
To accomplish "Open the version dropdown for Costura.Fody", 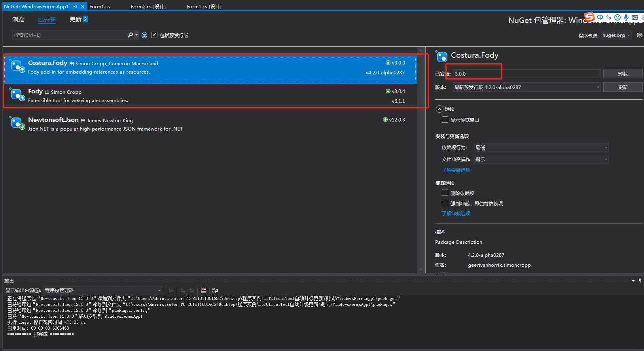I will [527, 87].
